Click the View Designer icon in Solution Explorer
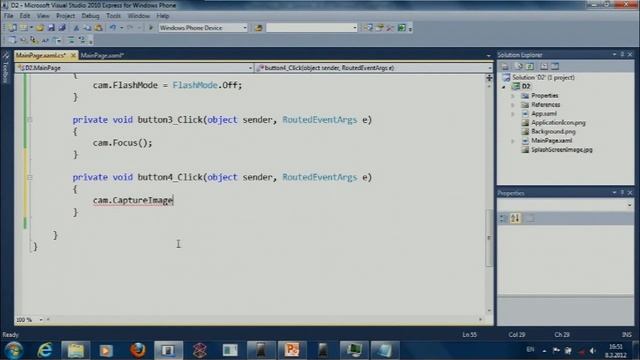The width and height of the screenshot is (640, 360). pos(555,66)
